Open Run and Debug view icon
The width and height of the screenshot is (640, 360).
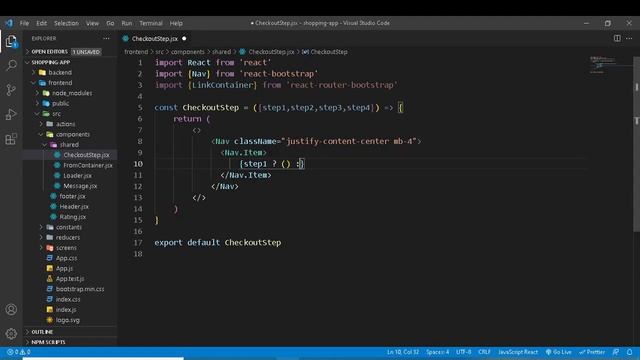point(11,114)
